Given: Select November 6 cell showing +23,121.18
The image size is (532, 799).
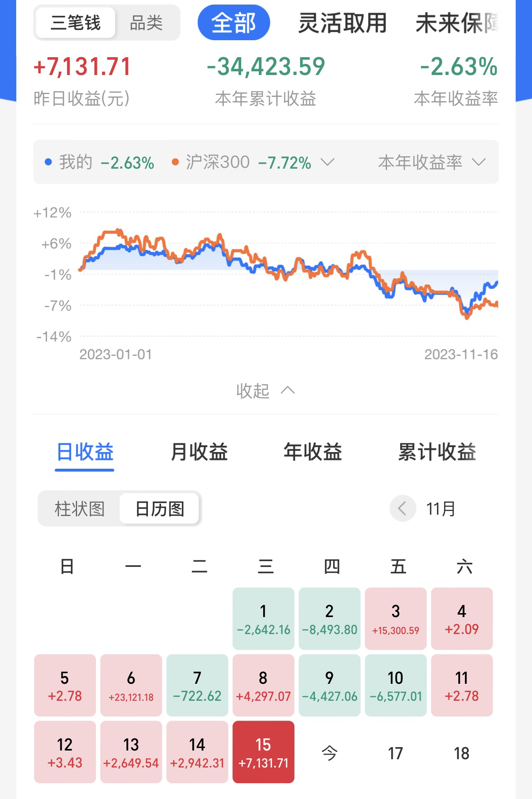Looking at the screenshot, I should coord(131,685).
